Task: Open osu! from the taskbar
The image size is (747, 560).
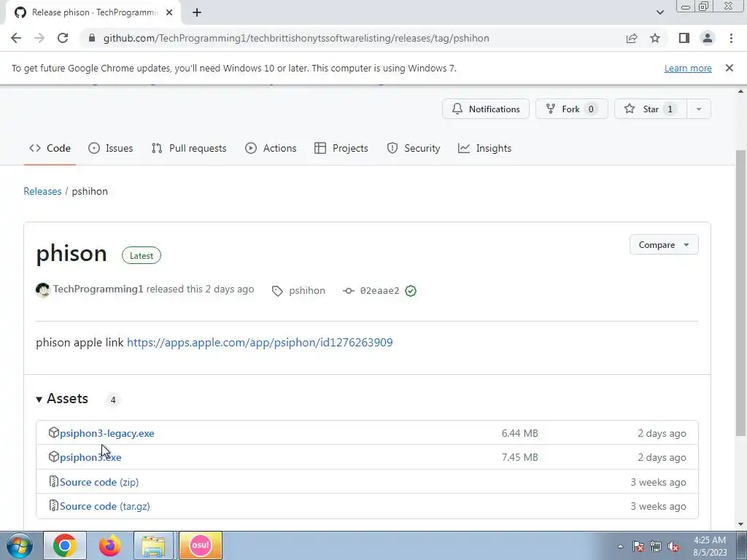Action: pyautogui.click(x=200, y=545)
